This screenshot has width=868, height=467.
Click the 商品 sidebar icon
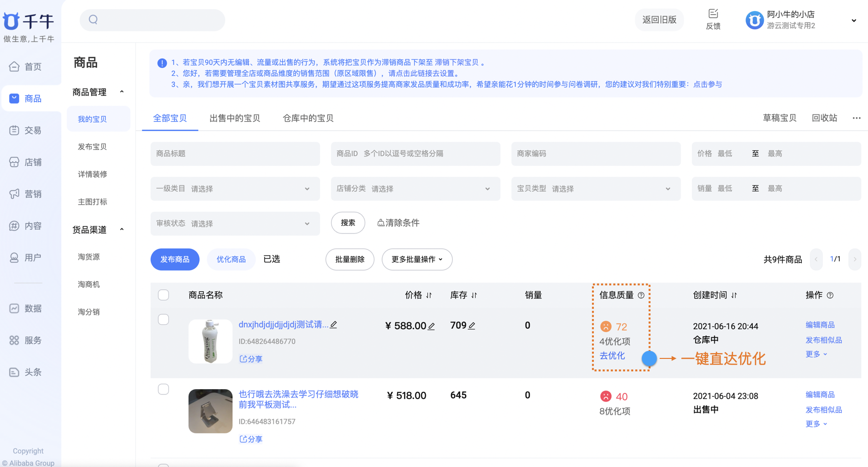(14, 98)
